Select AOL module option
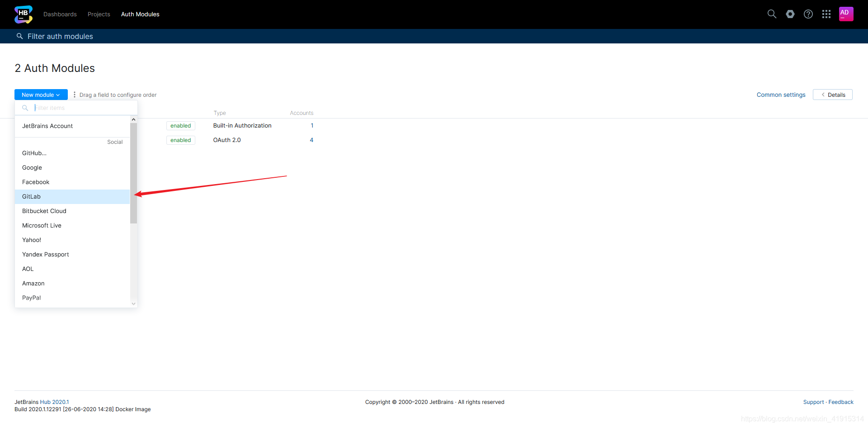This screenshot has width=868, height=427. [x=72, y=269]
